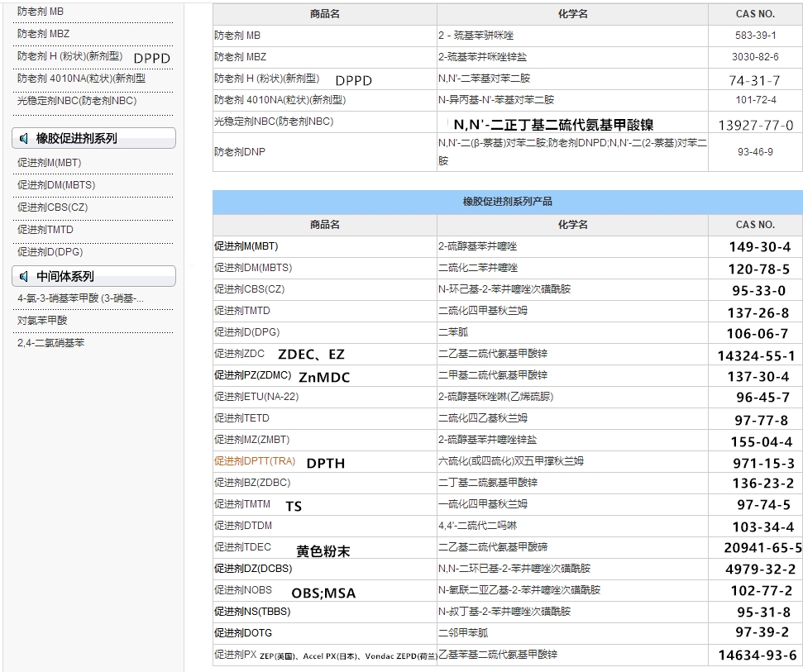Open the 4-氯-3-硝基苯甲酸 intermediate link
This screenshot has height=672, width=803.
pyautogui.click(x=81, y=298)
